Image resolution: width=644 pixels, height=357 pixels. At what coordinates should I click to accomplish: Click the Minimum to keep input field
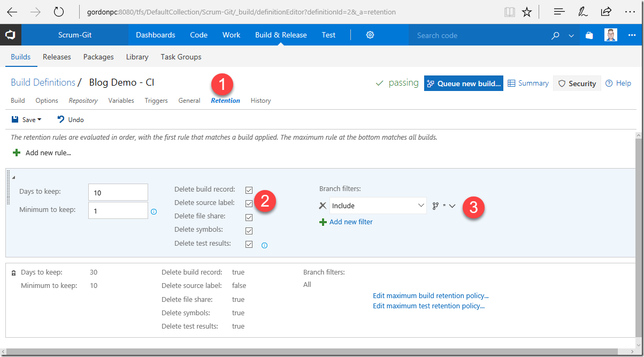point(118,210)
